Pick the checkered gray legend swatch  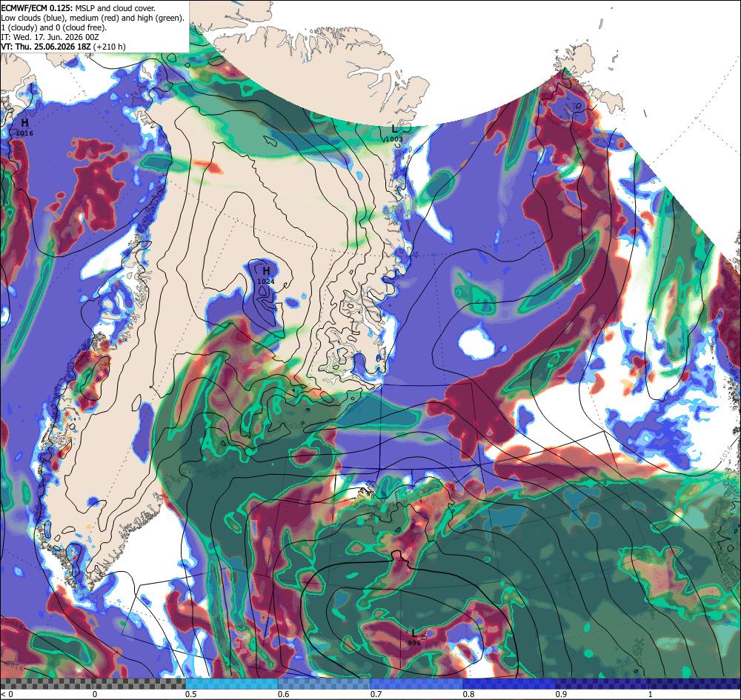point(93,684)
